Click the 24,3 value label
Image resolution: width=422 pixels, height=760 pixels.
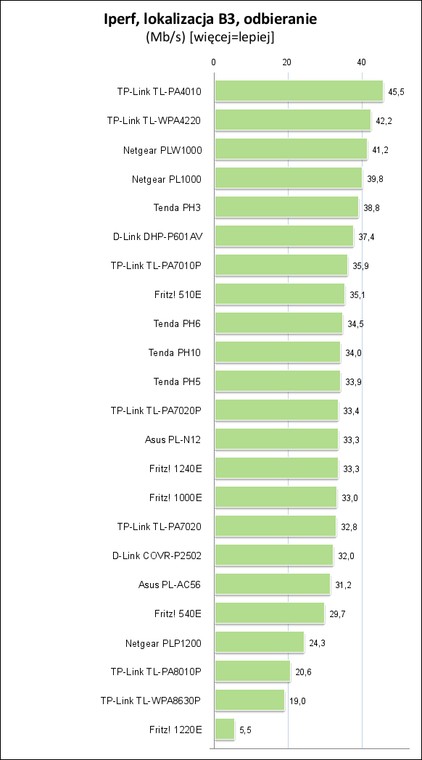pos(317,643)
